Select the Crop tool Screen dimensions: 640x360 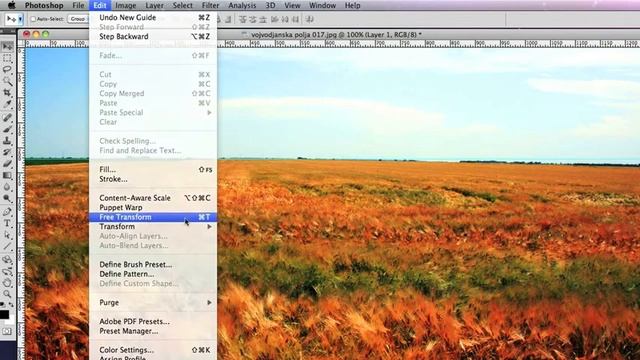point(7,93)
